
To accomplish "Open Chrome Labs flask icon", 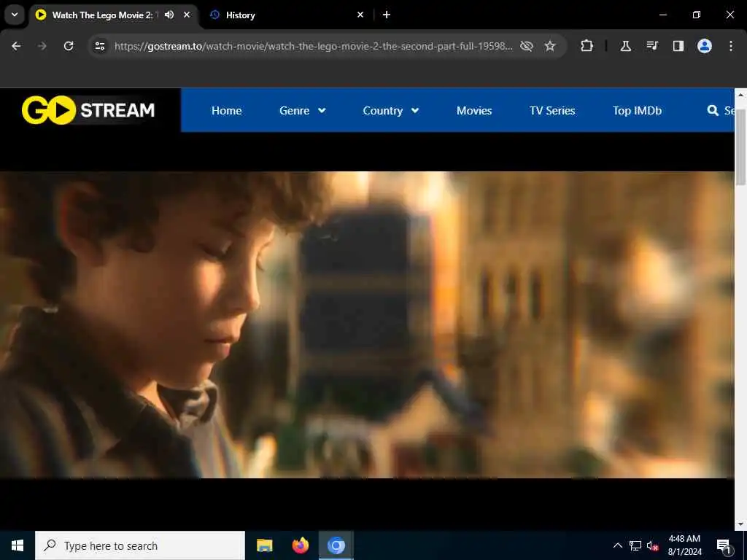I will tap(625, 46).
